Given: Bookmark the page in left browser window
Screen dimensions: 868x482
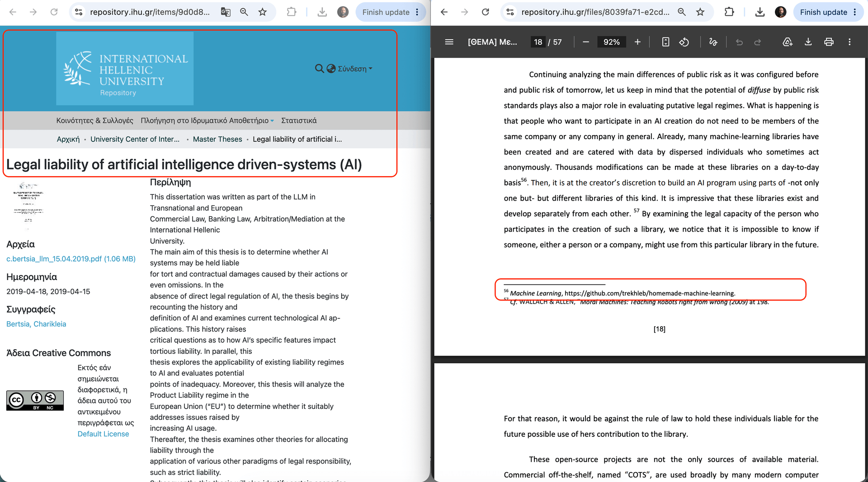Looking at the screenshot, I should (x=263, y=12).
